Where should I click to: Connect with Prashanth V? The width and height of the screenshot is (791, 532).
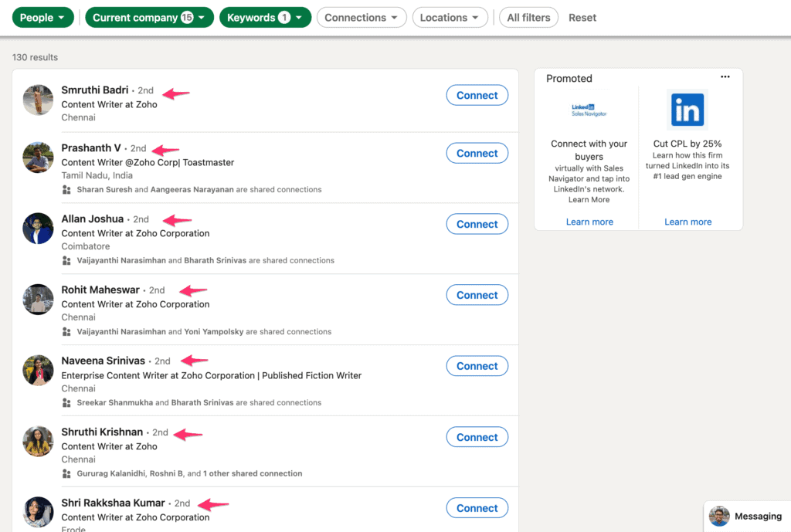477,154
